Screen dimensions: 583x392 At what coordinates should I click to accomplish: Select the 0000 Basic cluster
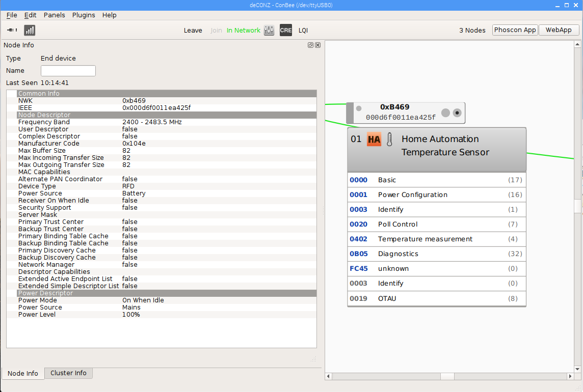(x=437, y=180)
